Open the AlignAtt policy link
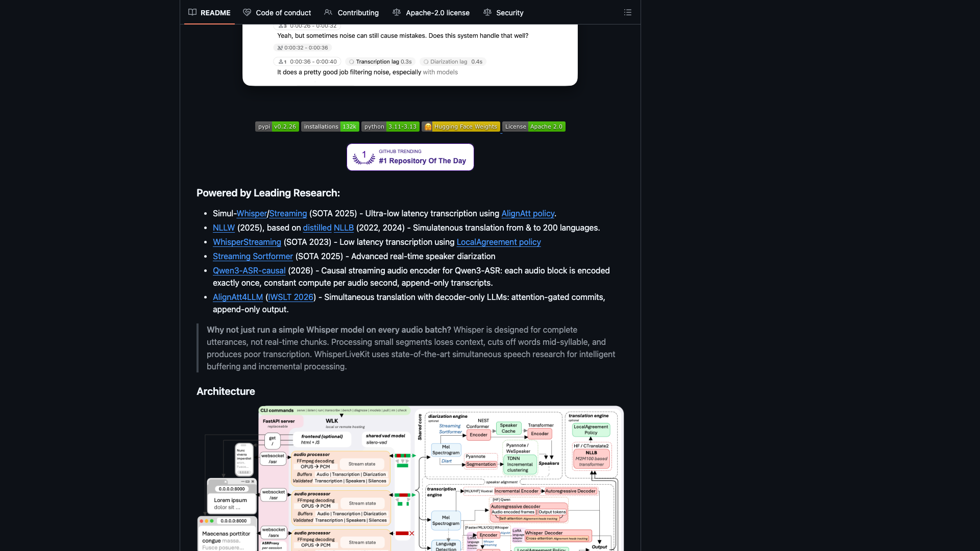980x551 pixels. pos(528,214)
